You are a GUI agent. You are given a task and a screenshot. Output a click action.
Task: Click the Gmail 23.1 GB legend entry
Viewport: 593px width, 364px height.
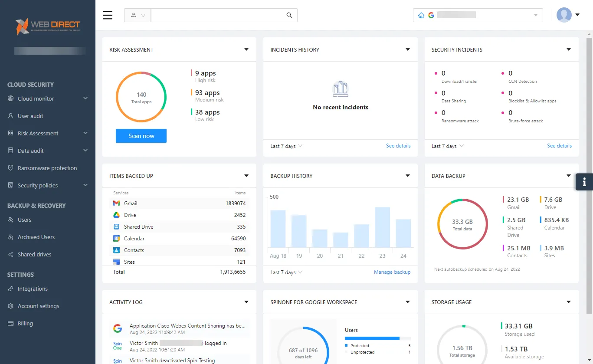point(516,203)
